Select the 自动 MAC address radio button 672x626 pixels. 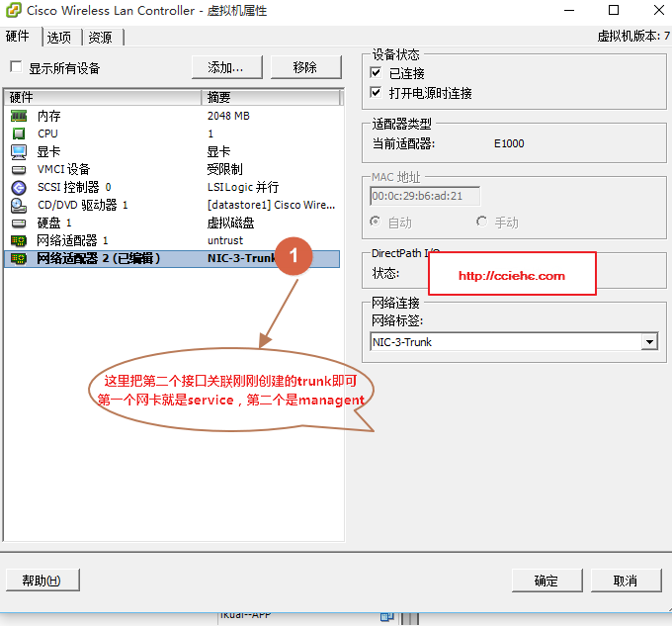375,222
